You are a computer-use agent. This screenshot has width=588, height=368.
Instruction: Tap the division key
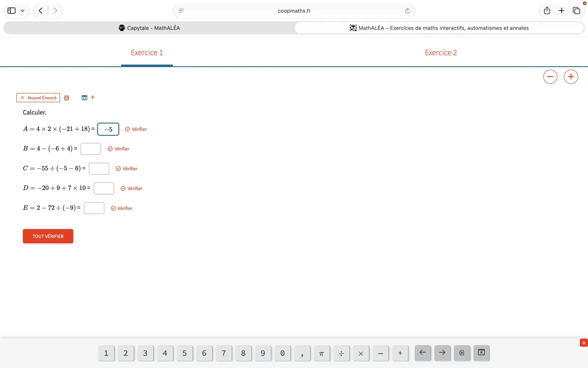click(x=341, y=353)
